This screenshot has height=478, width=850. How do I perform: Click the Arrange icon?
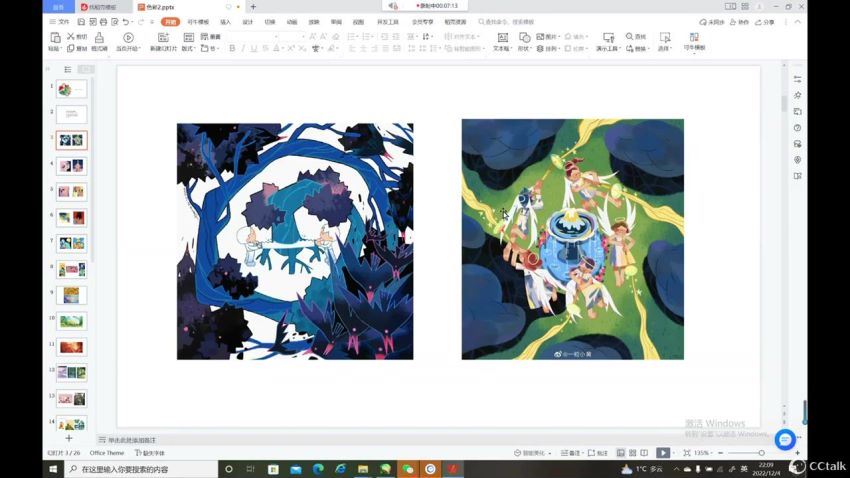pyautogui.click(x=540, y=48)
